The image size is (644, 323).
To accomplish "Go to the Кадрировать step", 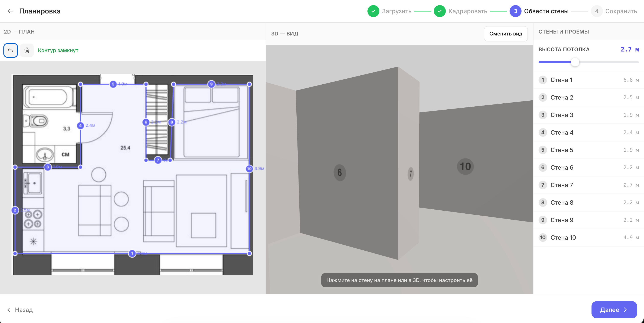I will (460, 11).
